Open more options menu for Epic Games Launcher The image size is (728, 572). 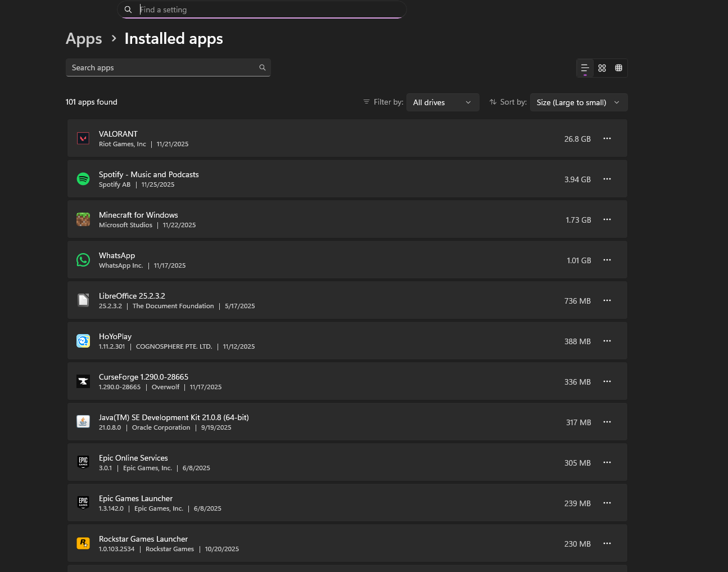point(607,503)
